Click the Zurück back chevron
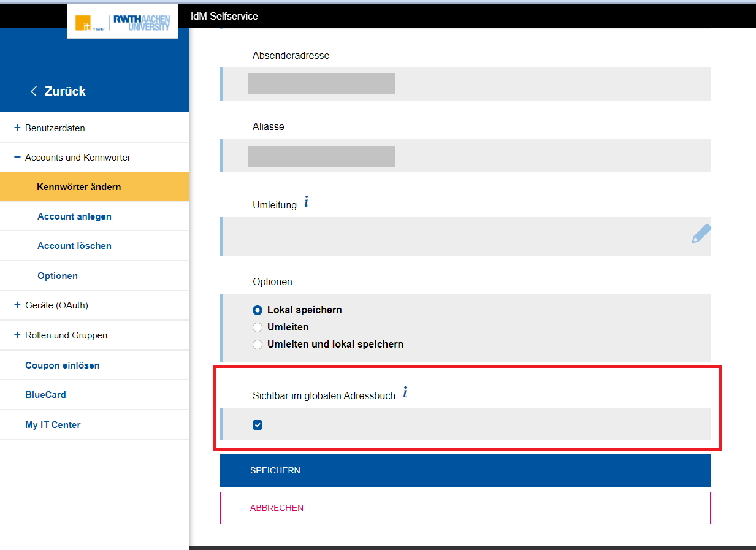 (x=34, y=91)
